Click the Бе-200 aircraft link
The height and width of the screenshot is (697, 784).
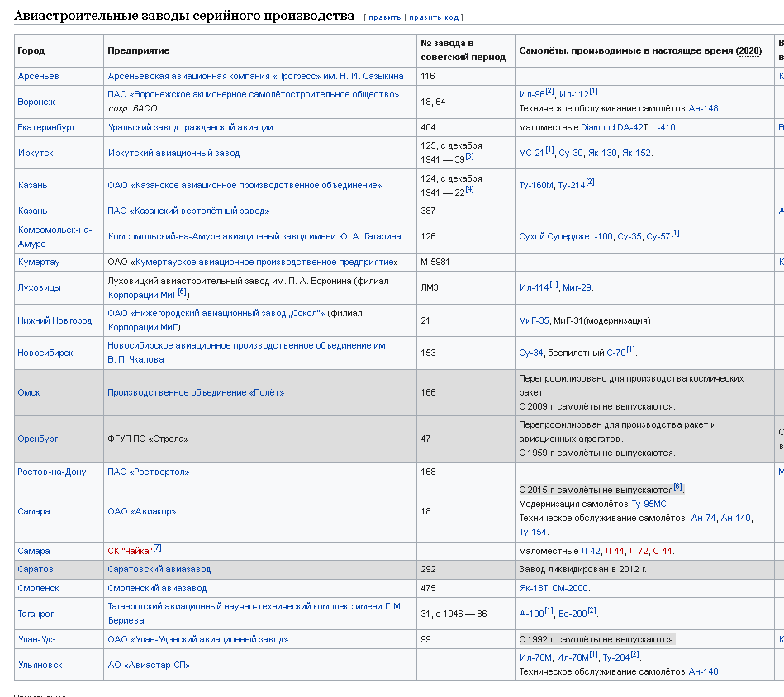(573, 614)
